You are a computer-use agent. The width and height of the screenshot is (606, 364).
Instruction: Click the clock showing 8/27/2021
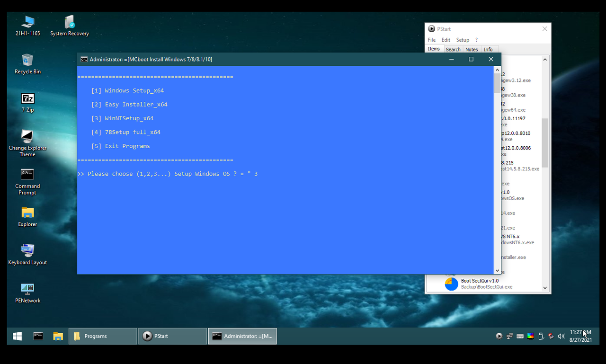click(580, 336)
